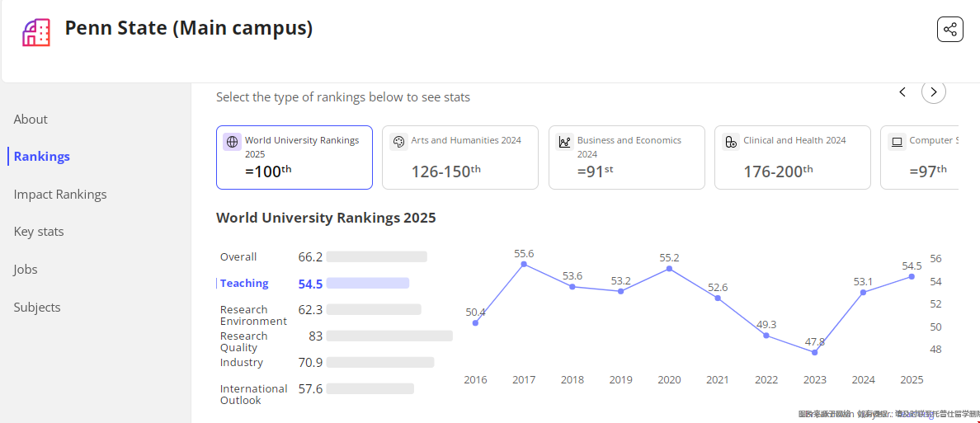This screenshot has height=423, width=980.
Task: Click the 'Select the type of rankings' instruction text
Action: (343, 97)
